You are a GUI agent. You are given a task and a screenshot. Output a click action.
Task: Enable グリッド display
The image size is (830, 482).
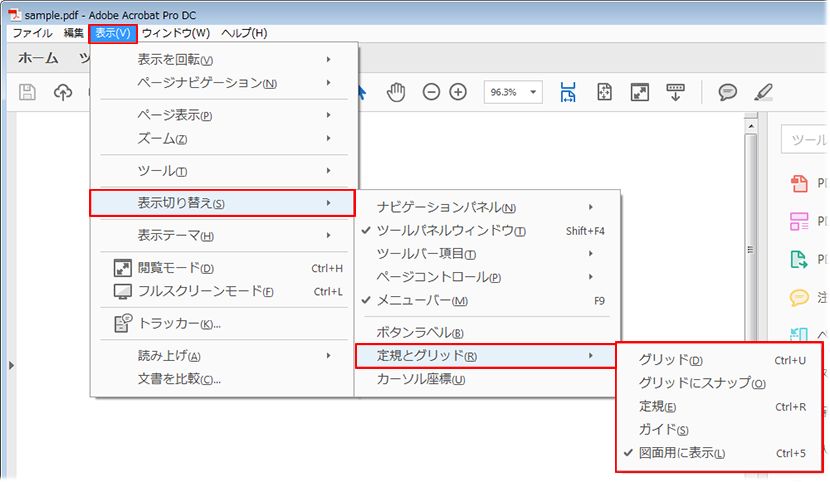(718, 360)
